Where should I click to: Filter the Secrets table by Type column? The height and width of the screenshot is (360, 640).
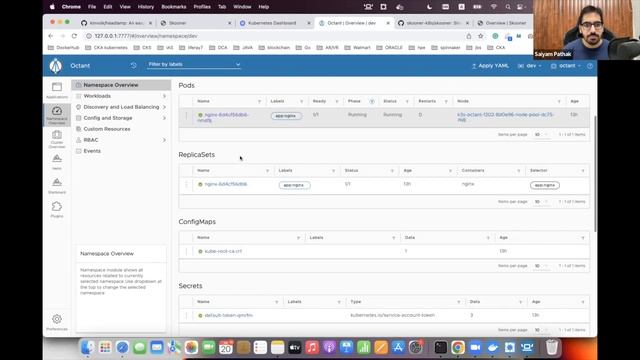click(458, 302)
